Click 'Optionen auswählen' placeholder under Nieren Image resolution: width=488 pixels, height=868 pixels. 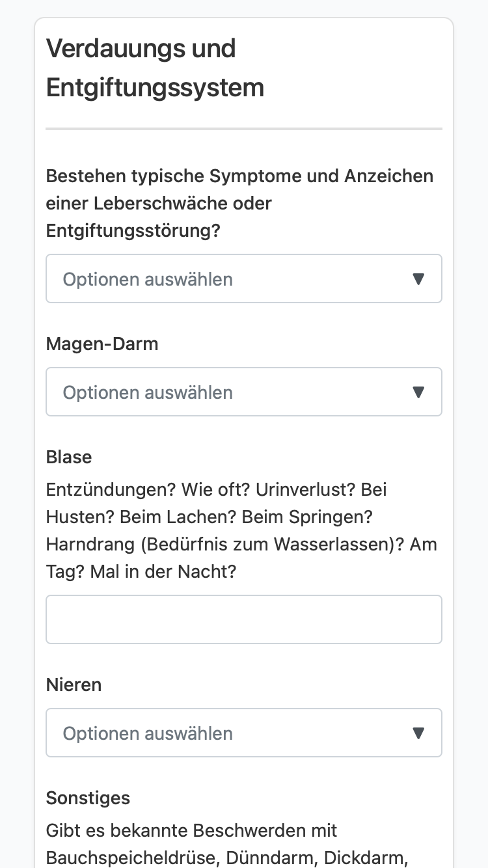148,733
